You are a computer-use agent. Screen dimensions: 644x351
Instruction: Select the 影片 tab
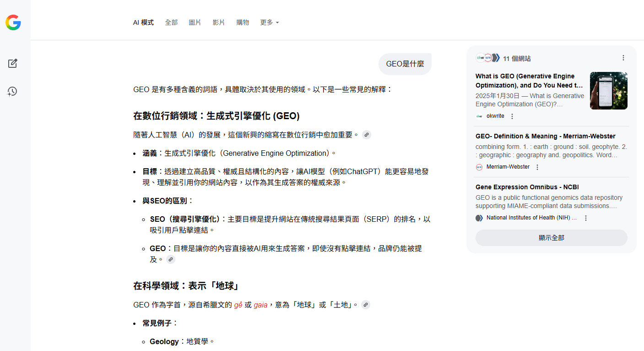pos(219,22)
